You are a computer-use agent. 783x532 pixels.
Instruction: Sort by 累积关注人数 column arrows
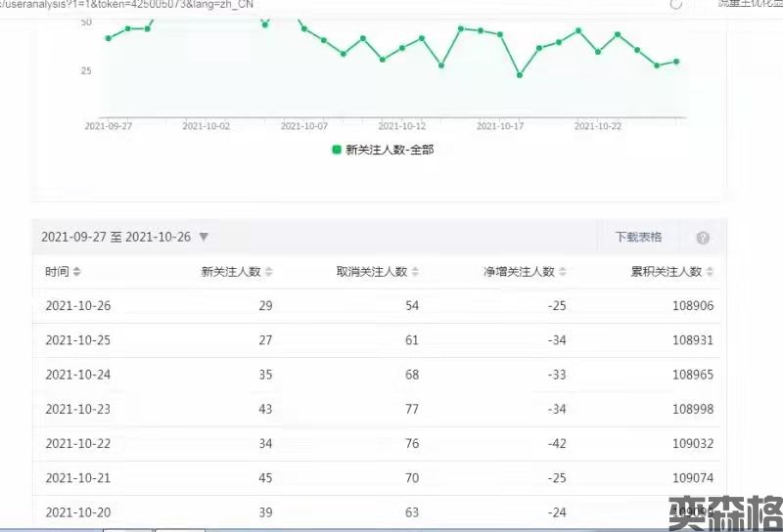(x=710, y=272)
